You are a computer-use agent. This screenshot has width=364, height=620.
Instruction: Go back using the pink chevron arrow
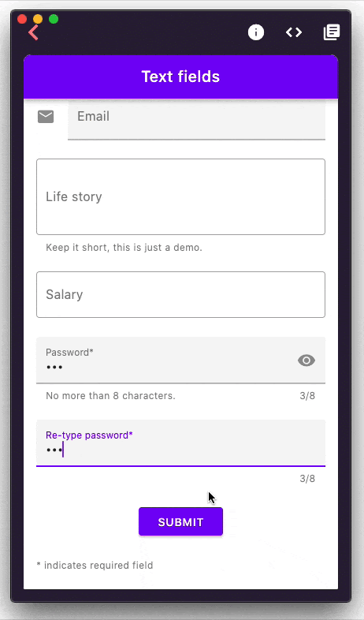click(33, 32)
